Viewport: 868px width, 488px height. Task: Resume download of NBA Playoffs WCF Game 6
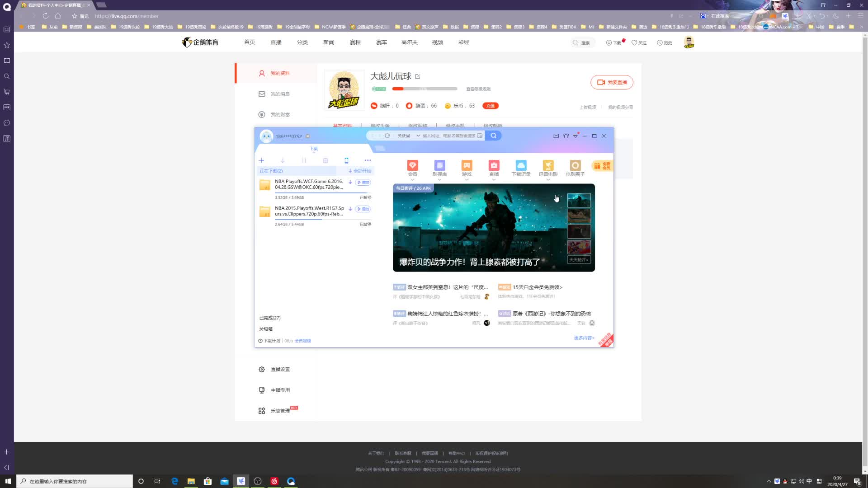350,182
